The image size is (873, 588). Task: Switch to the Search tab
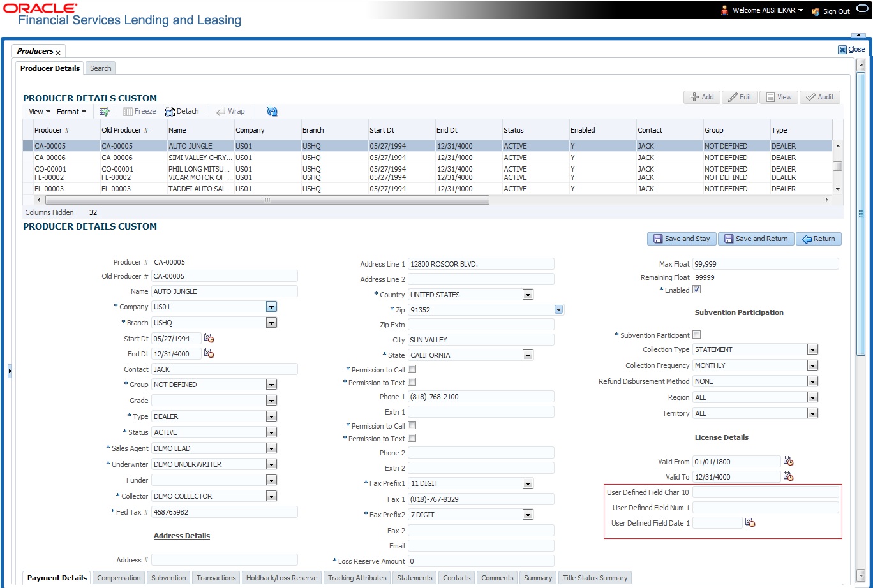pyautogui.click(x=100, y=68)
